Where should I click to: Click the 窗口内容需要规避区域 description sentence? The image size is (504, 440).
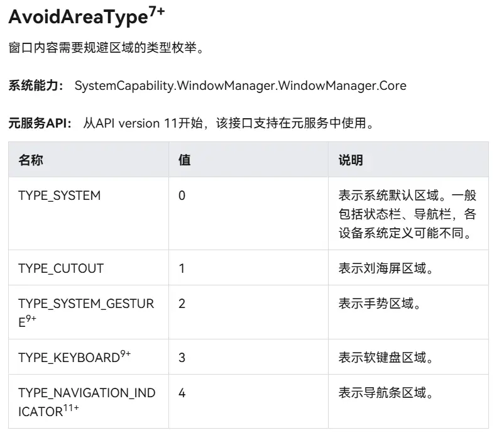(106, 48)
